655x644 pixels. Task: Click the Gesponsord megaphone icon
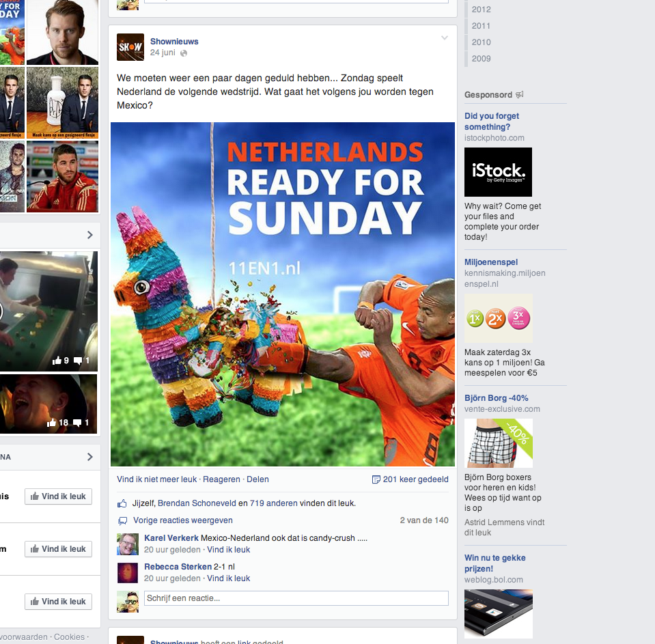point(519,95)
